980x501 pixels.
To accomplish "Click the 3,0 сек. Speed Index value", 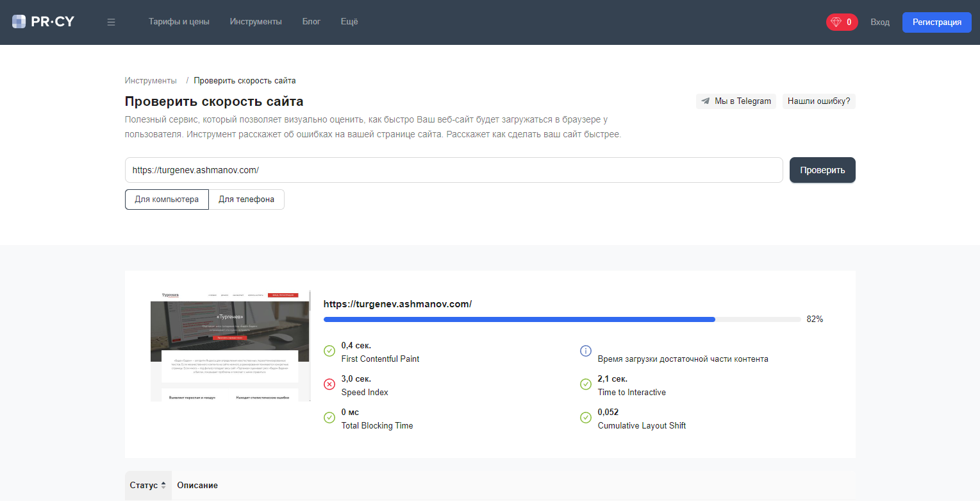I will (356, 378).
